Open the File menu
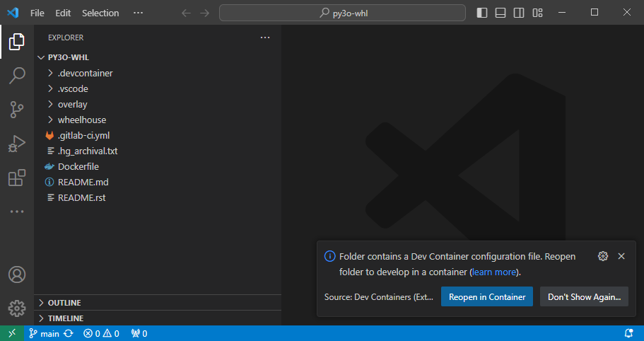The image size is (644, 341). tap(37, 13)
